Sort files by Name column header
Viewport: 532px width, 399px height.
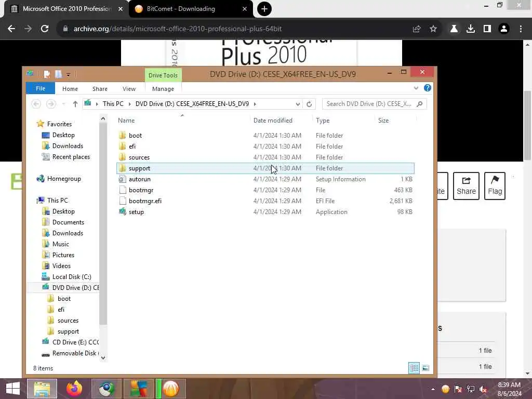tap(183, 121)
